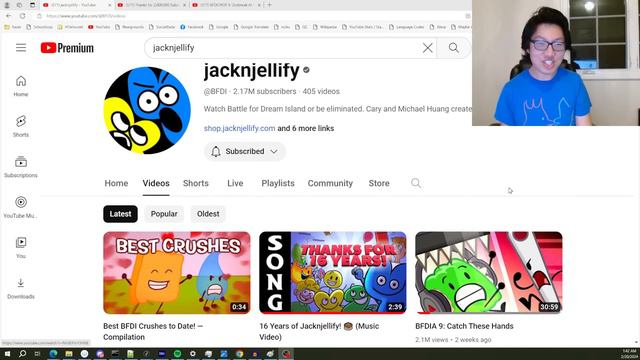Click '2.1M views · 2 weeks ago' text
The image size is (640, 360).
[453, 340]
